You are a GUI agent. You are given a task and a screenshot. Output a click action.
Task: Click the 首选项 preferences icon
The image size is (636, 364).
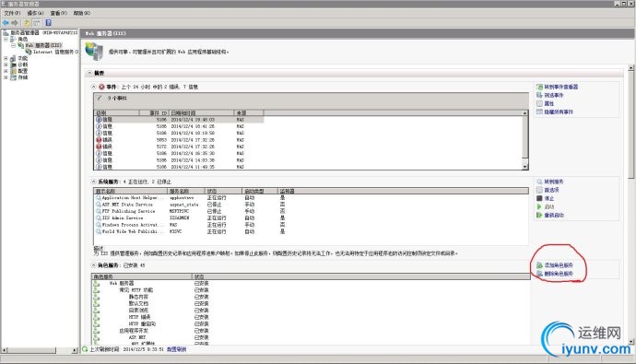[x=539, y=190]
